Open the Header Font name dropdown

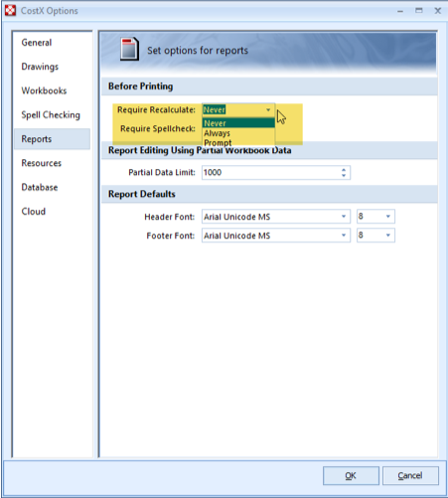tap(344, 217)
